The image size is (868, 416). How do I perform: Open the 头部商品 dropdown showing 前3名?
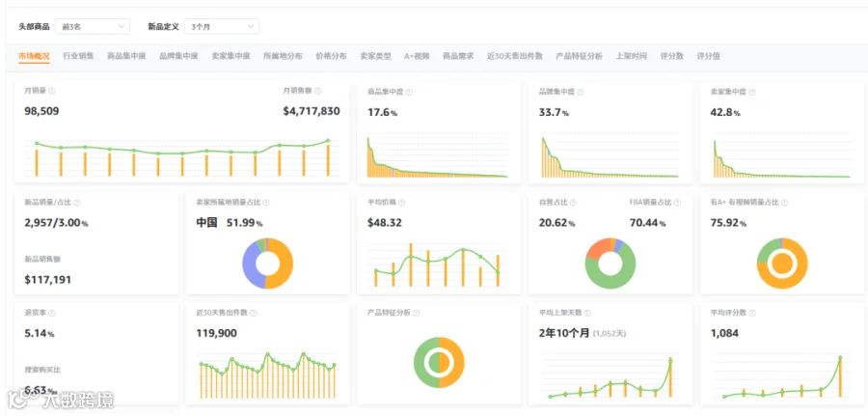tap(93, 26)
